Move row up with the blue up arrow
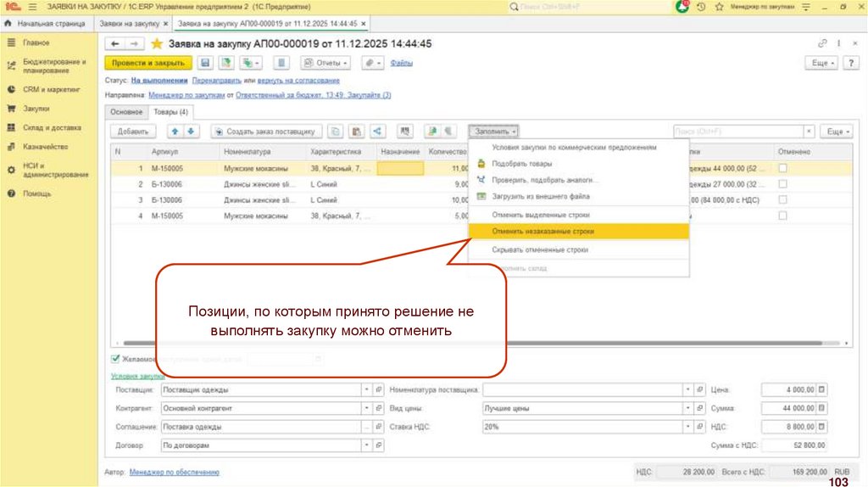Screen dimensions: 868x487 (x=175, y=132)
